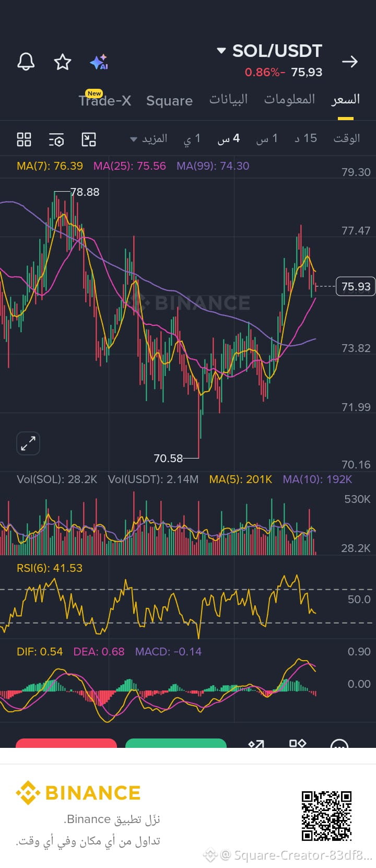Click RSI(6): 41.53 label

click(50, 568)
